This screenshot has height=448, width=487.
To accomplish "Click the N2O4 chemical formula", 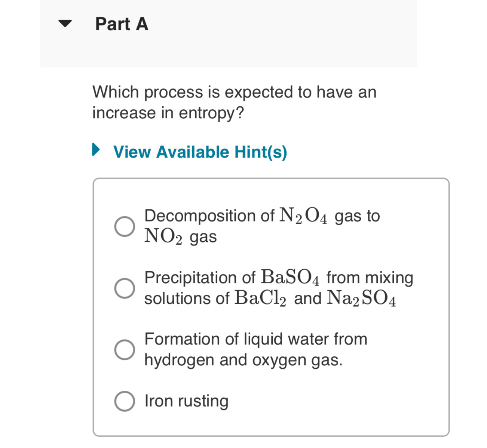I will pyautogui.click(x=303, y=216).
